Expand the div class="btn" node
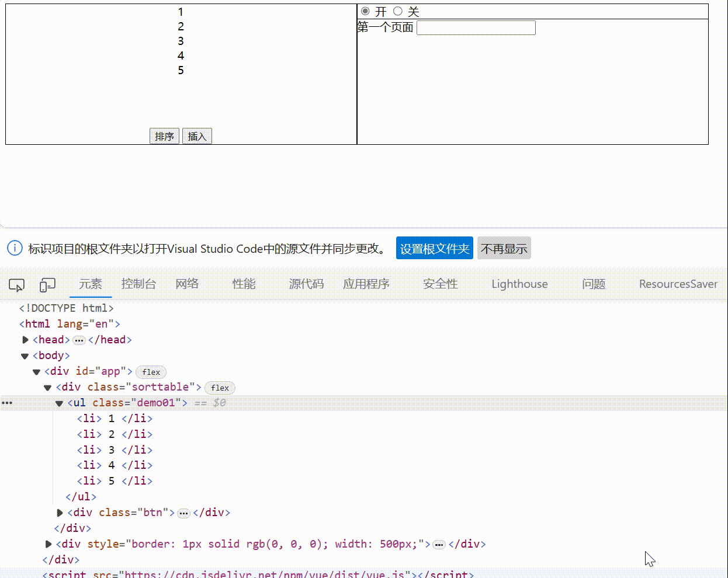728x578 pixels. 60,513
